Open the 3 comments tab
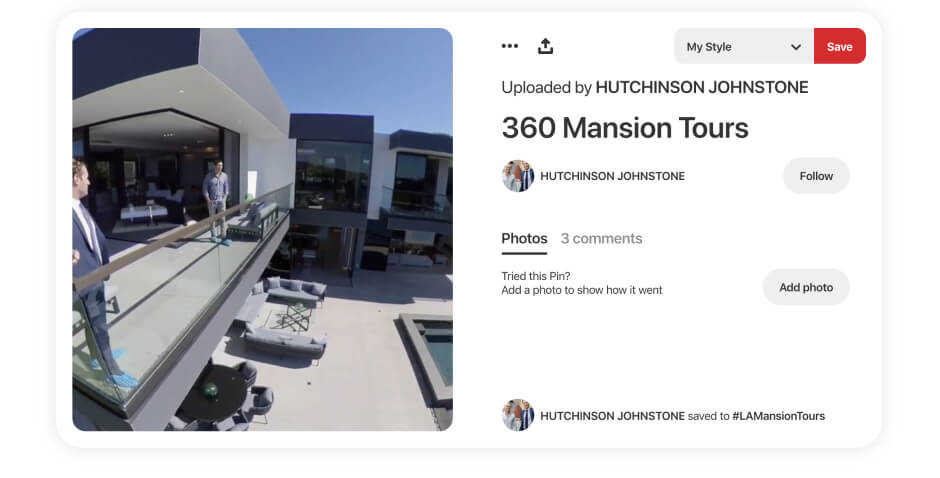Screen dimensions: 940x478 click(601, 239)
